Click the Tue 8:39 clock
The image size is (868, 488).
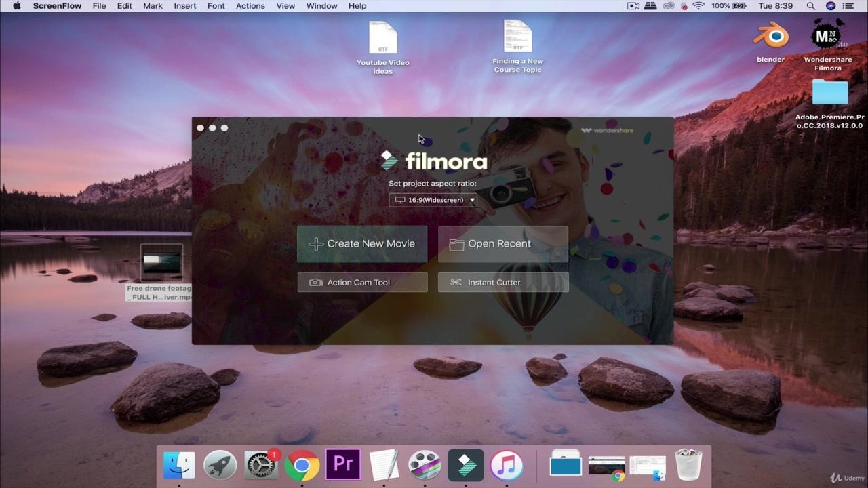[776, 6]
